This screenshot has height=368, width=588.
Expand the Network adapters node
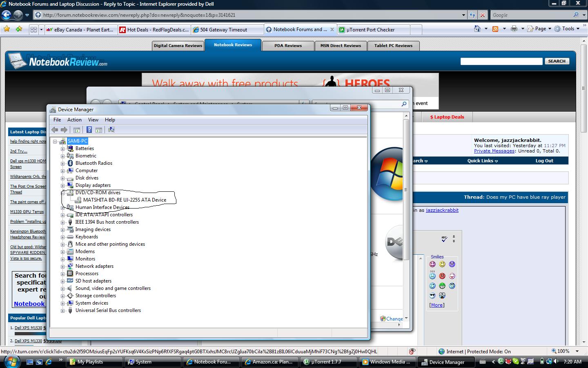tap(62, 266)
